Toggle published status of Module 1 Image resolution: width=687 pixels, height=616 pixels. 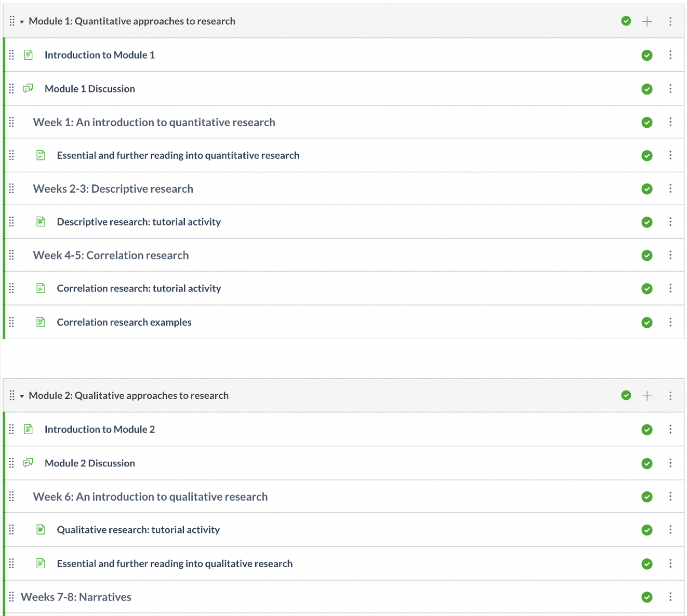(626, 21)
